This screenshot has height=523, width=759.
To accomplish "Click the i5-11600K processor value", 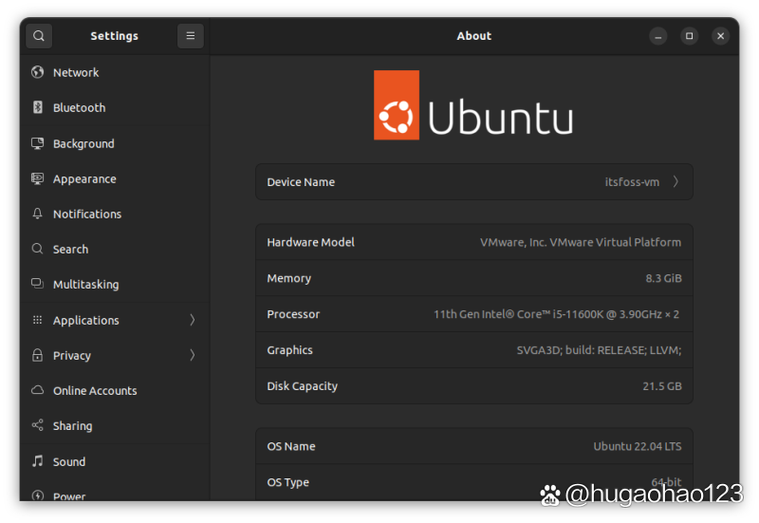I will (556, 314).
